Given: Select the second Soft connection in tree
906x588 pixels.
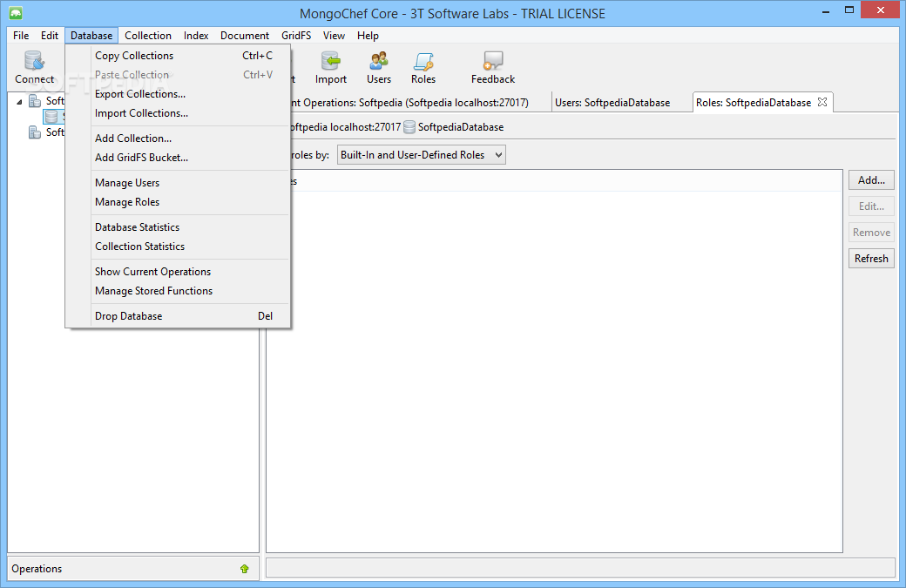Looking at the screenshot, I should [x=47, y=132].
